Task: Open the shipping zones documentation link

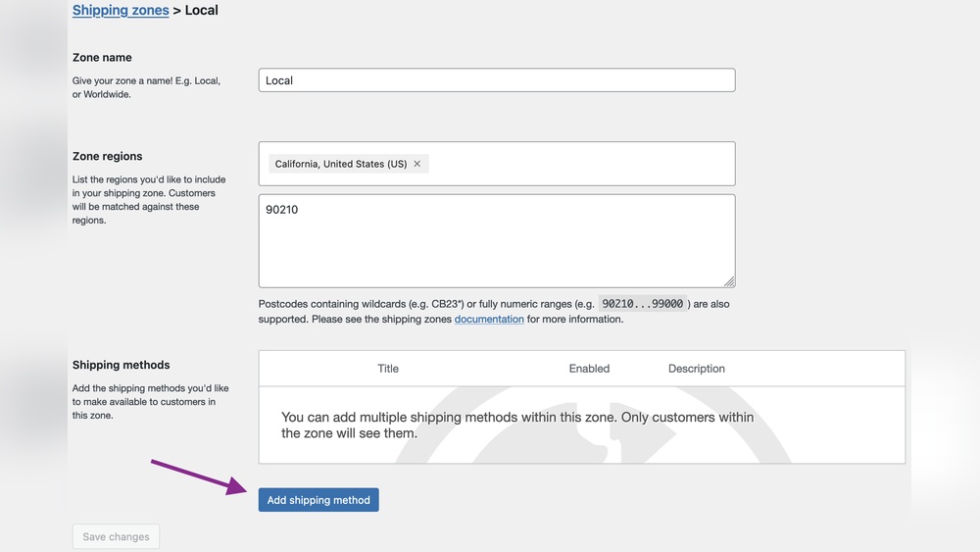Action: point(489,319)
